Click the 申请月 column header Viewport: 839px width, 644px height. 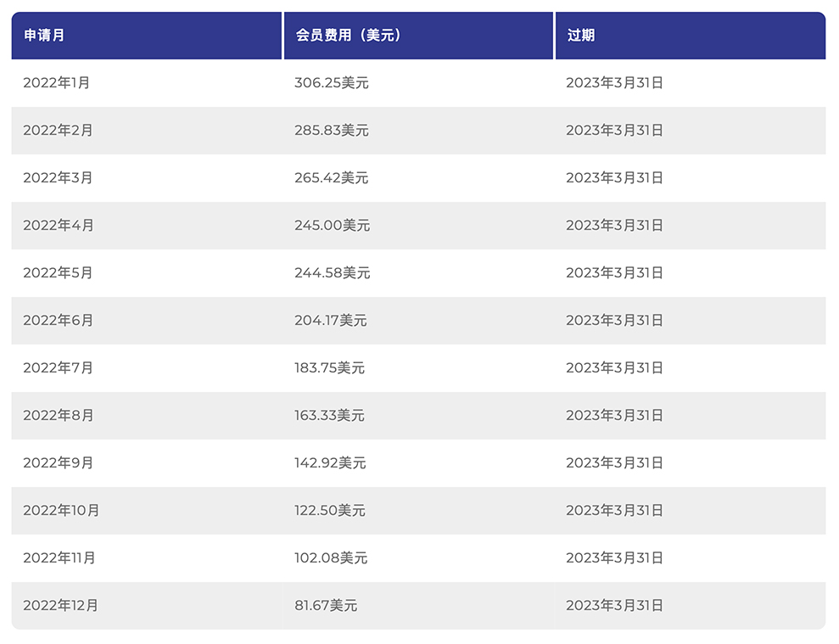tap(44, 36)
